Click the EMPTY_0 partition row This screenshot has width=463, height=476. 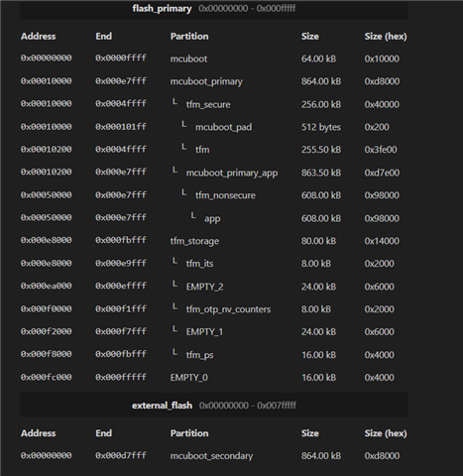pyautogui.click(x=213, y=377)
